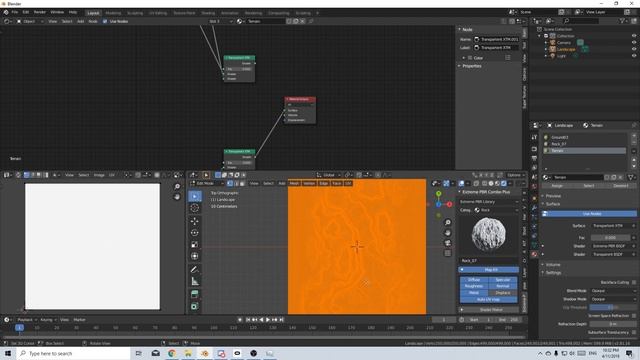Click the Shader Maker panel header

coord(489,310)
